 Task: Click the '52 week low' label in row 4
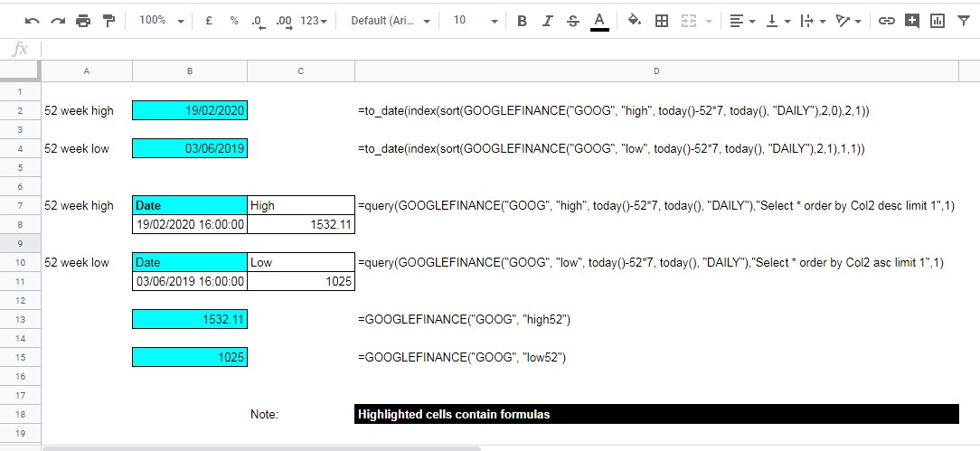click(x=76, y=148)
